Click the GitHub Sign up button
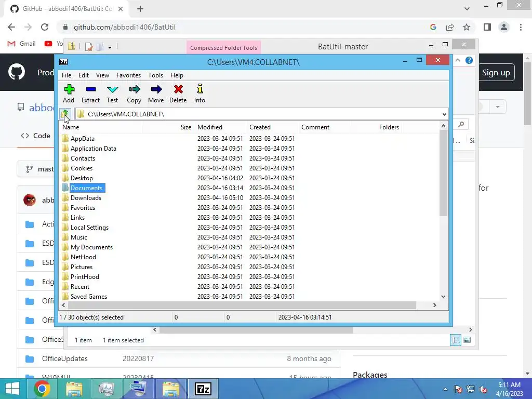Viewport: 532px width, 399px height. click(x=496, y=73)
